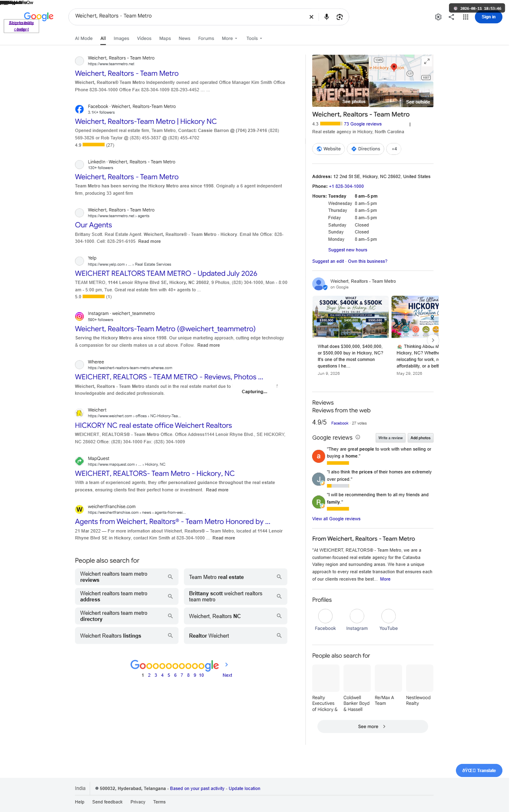The image size is (515, 812).
Task: Open Yelp 'WEICHERT REALTORS TEAM METRO' result
Action: tap(166, 274)
